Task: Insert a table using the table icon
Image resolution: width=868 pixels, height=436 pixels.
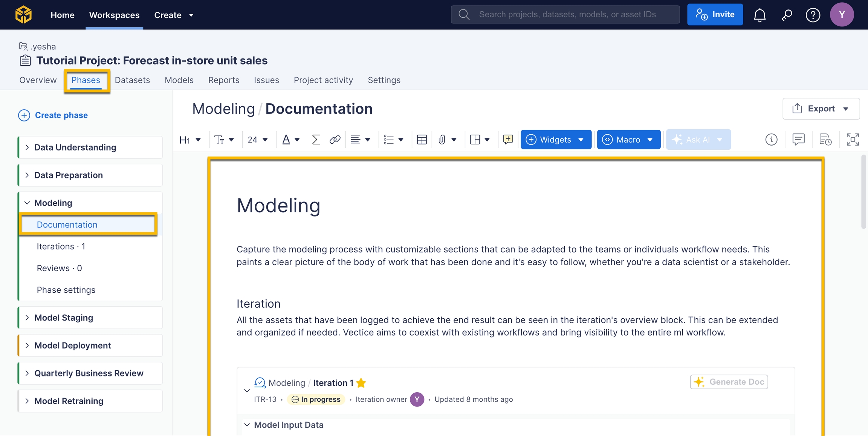Action: pyautogui.click(x=422, y=140)
